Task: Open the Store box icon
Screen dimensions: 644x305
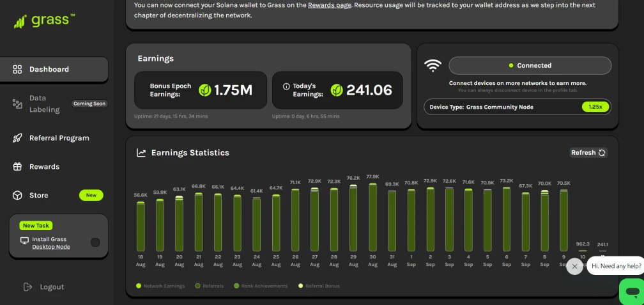Action: [17, 195]
